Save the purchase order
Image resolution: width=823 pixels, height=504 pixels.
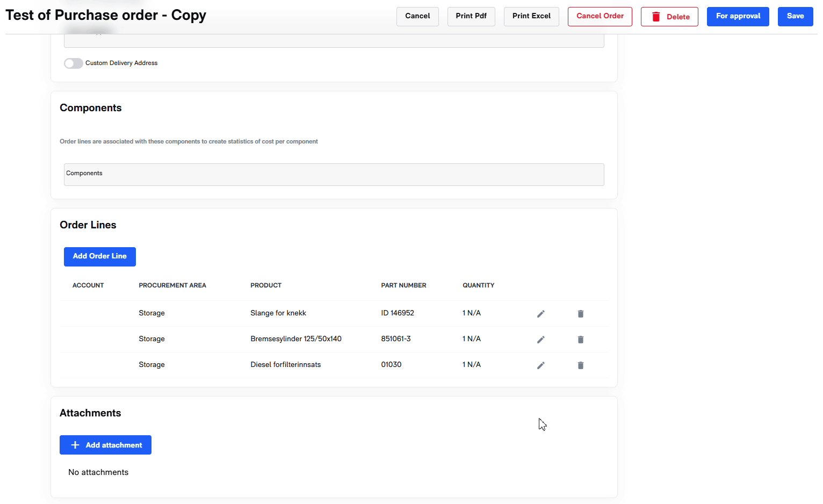point(796,16)
